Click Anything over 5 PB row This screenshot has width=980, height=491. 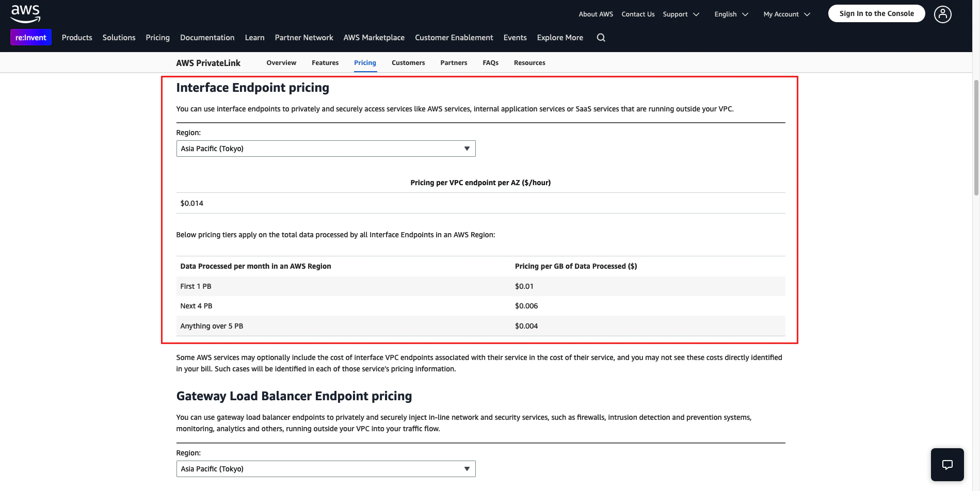coord(480,326)
